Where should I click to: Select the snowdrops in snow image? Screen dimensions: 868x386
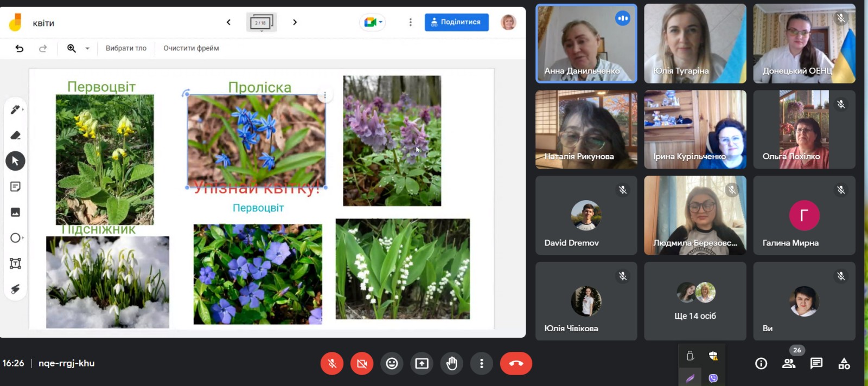point(107,282)
